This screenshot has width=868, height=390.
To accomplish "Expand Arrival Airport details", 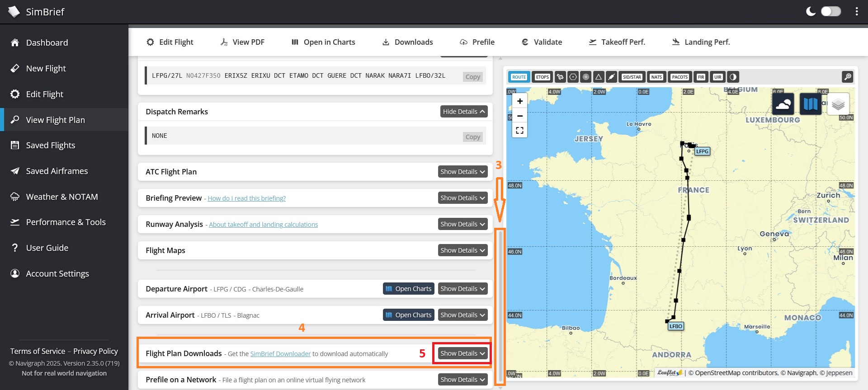I will click(x=462, y=315).
